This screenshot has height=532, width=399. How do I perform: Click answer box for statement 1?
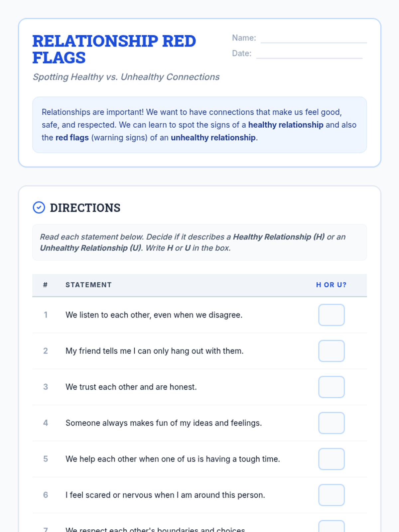(x=331, y=315)
